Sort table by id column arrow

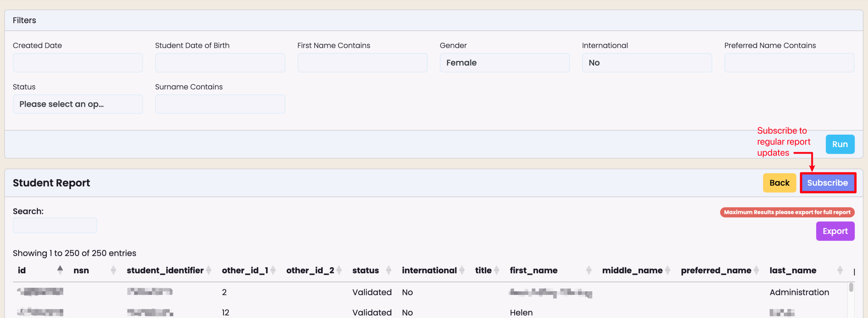tap(60, 270)
